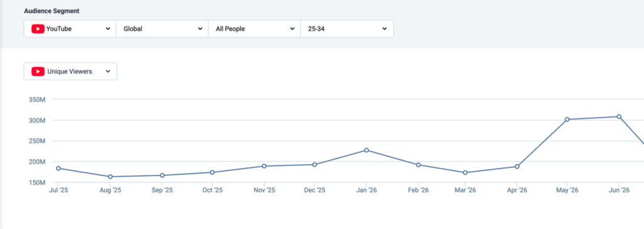Click the Jun '26 x-axis label
Viewport: 644px width, 229px height.
pyautogui.click(x=619, y=191)
